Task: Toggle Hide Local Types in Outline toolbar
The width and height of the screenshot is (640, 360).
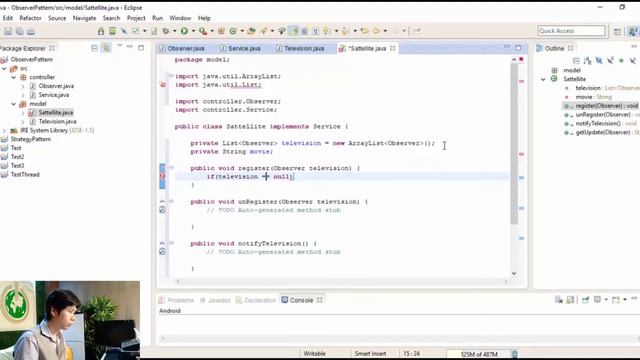Action: point(633,60)
